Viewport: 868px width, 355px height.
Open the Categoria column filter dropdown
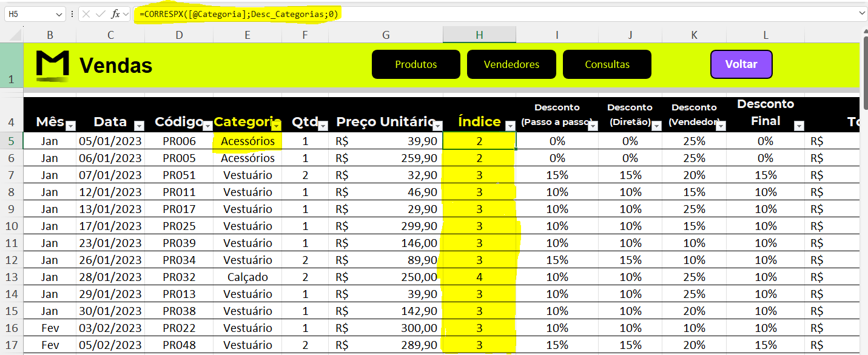(x=277, y=126)
